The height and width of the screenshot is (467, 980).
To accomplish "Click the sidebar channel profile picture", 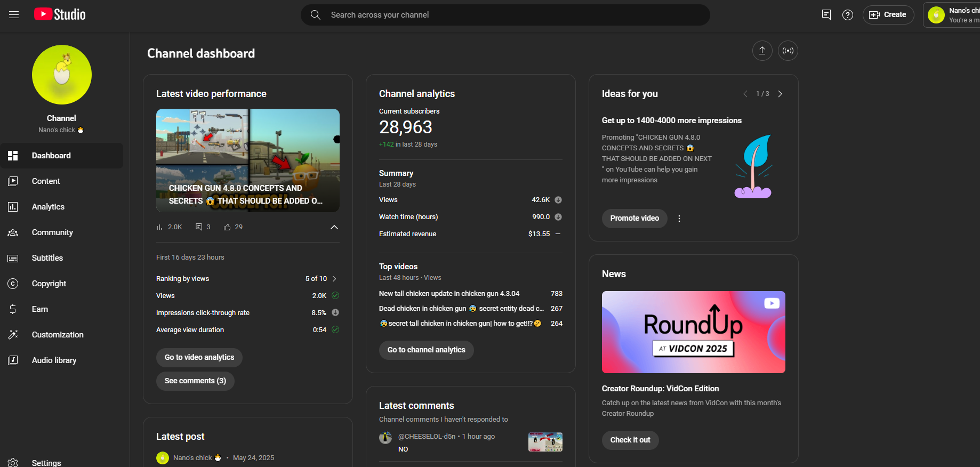I will coord(62,75).
